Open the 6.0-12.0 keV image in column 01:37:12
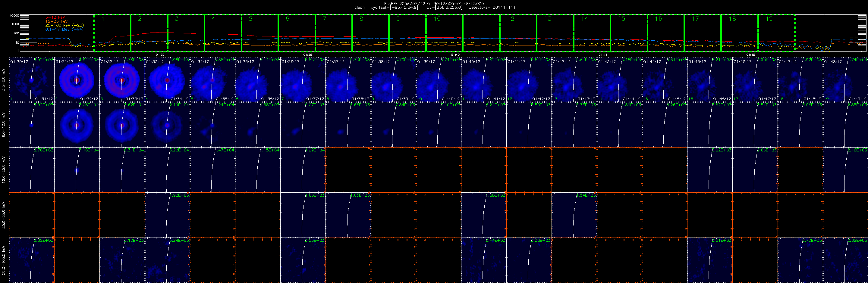Viewport: 868px width, 283px height. coord(348,125)
